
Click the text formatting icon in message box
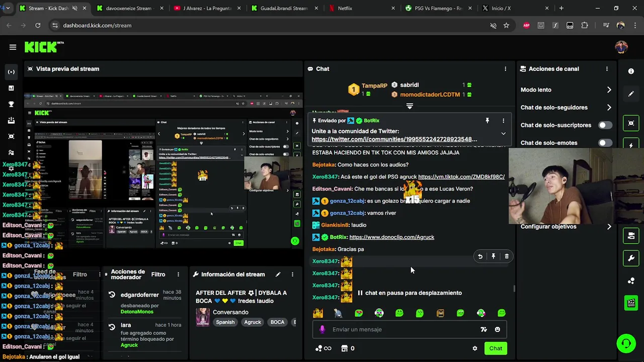point(484,329)
